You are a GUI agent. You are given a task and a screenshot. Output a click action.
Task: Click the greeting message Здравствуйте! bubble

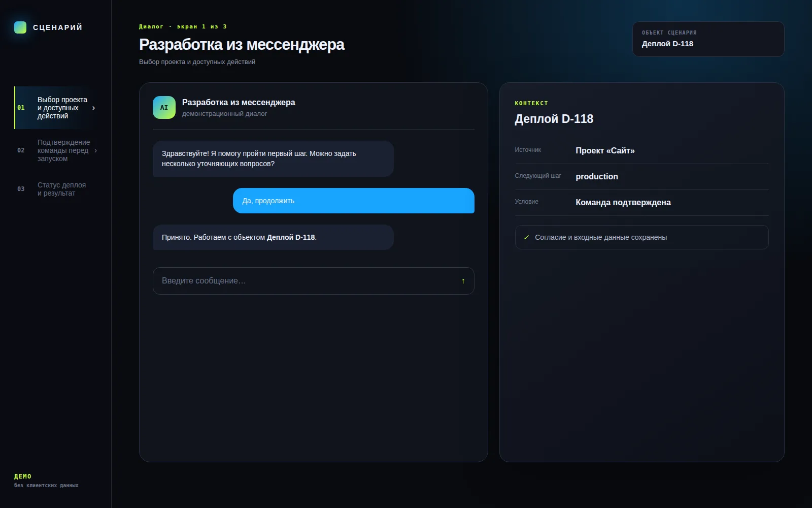pyautogui.click(x=273, y=158)
